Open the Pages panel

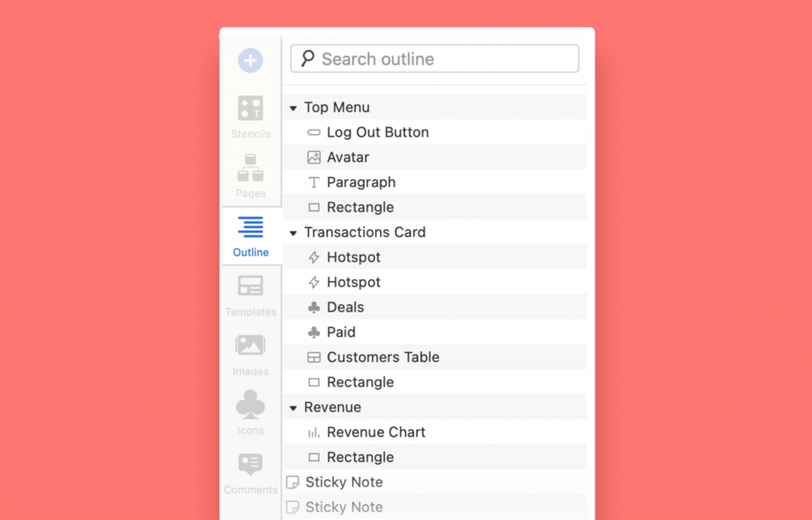(251, 176)
